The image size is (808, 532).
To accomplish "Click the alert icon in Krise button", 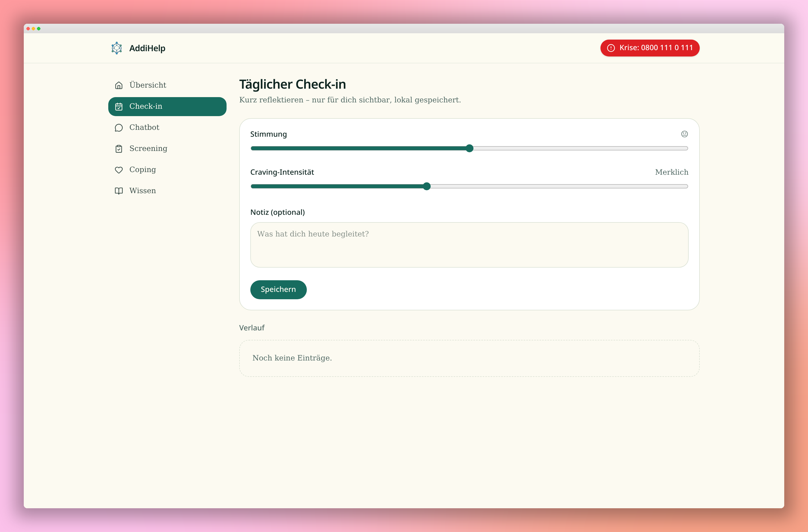I will click(611, 48).
